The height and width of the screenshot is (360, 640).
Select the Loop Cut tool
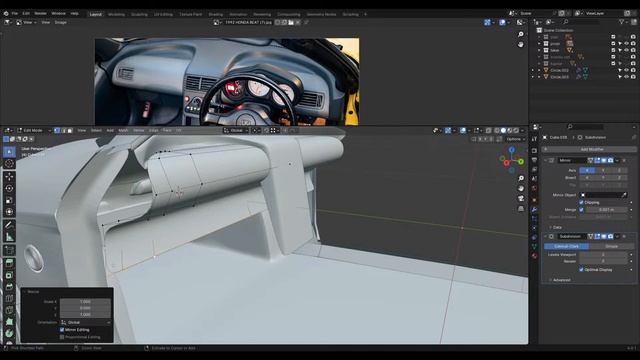click(x=9, y=298)
